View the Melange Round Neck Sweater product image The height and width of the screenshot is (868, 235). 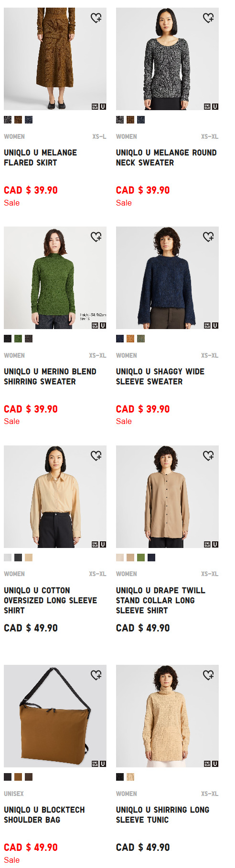167,59
